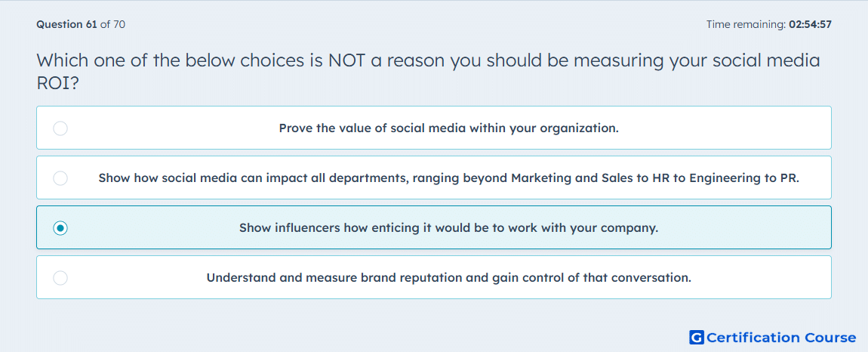The image size is (868, 352).
Task: Open the 'Certification Course' watermark text link
Action: click(781, 338)
